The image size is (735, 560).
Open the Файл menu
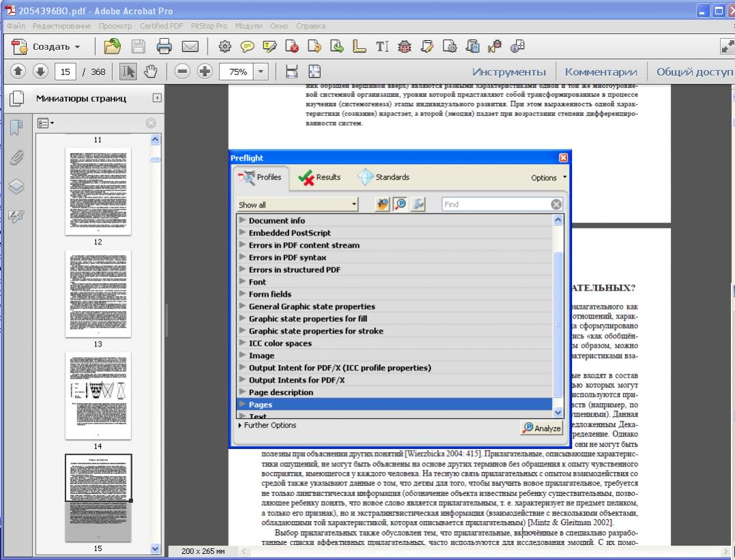pyautogui.click(x=16, y=26)
